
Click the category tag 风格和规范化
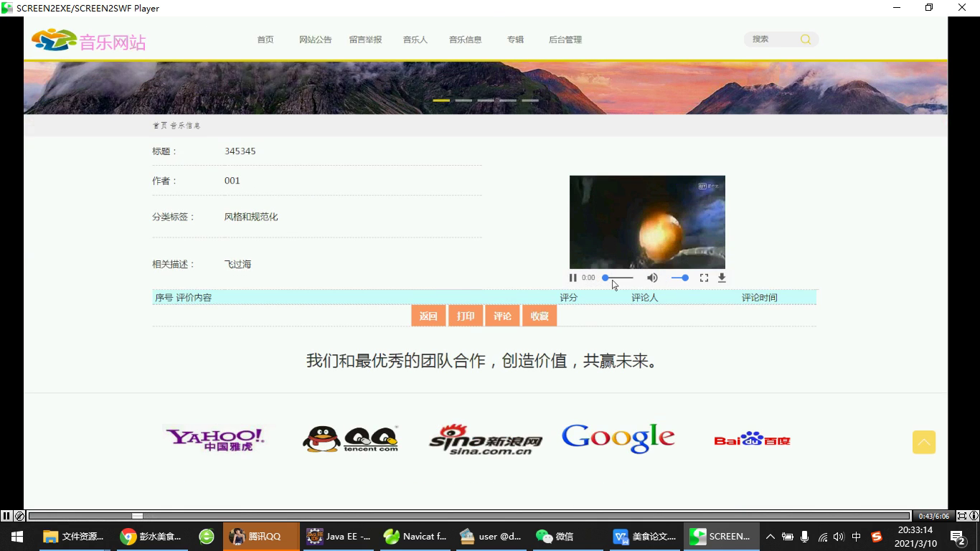pos(251,217)
